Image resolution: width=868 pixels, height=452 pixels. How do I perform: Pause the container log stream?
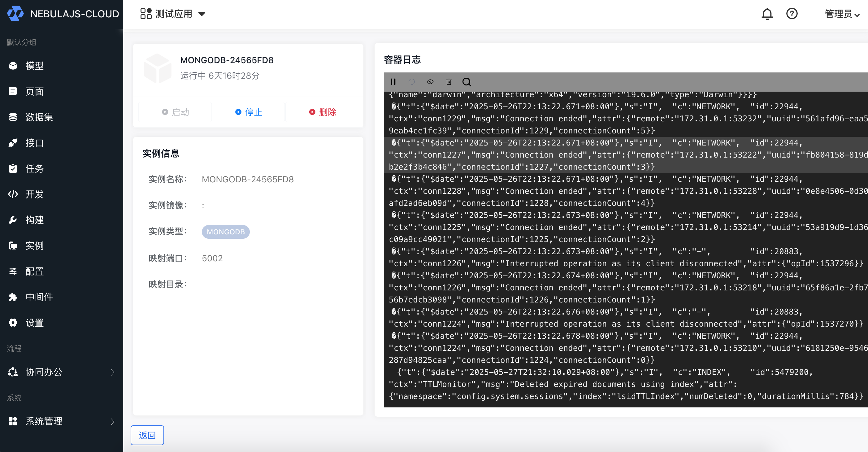coord(393,81)
